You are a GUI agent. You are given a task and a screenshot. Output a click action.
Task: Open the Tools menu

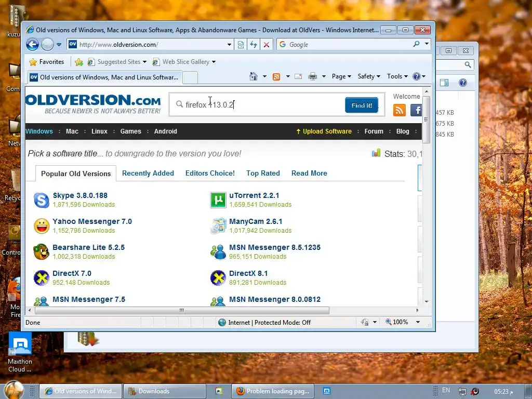(x=397, y=76)
